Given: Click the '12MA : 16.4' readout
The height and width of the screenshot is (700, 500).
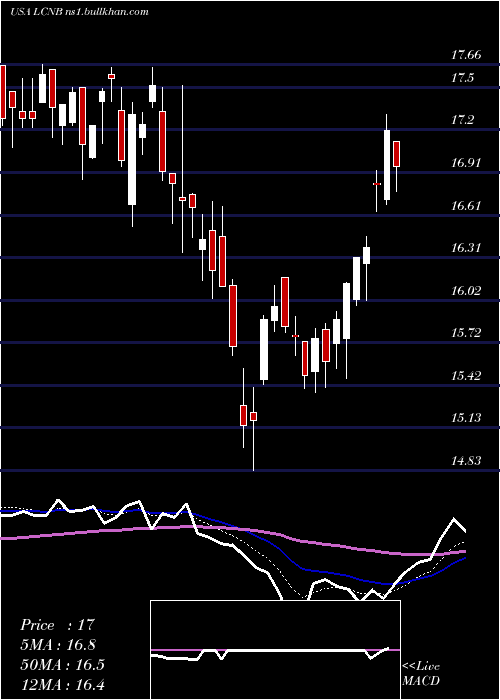Looking at the screenshot, I should tap(62, 684).
